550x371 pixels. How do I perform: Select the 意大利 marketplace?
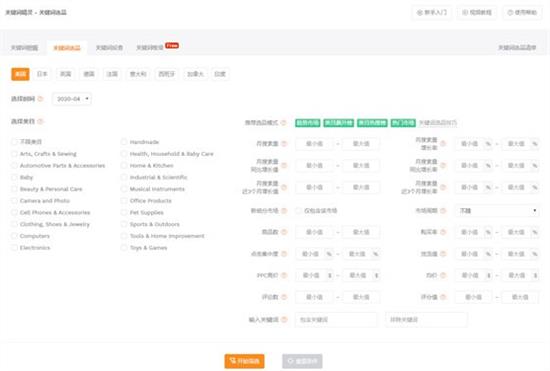(138, 74)
